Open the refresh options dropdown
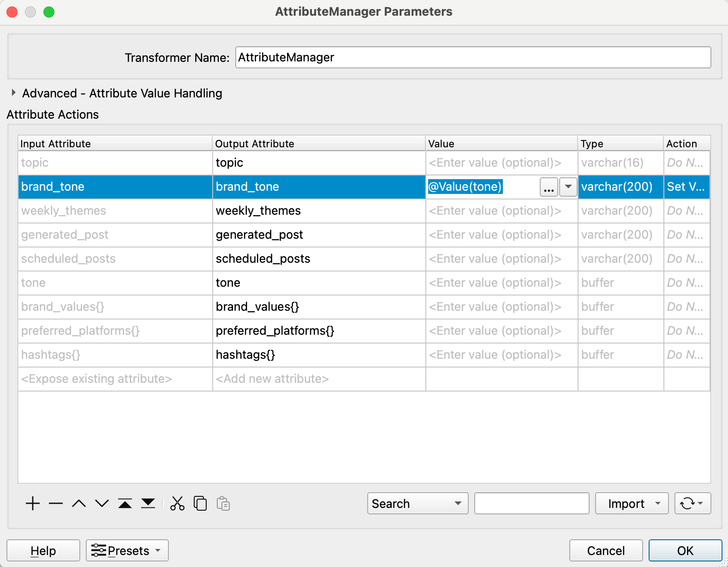 (x=692, y=503)
